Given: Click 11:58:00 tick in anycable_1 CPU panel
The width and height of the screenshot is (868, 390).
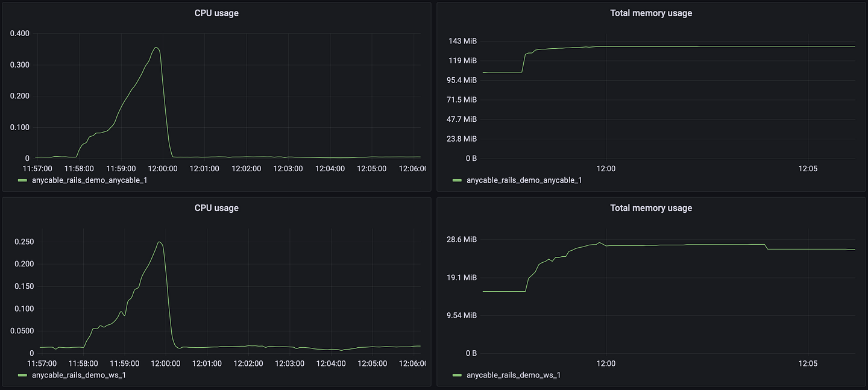Looking at the screenshot, I should [79, 169].
